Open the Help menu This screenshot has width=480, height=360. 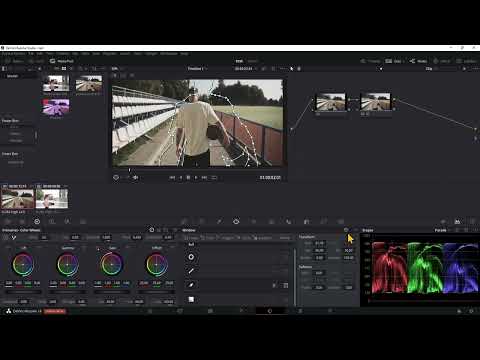(184, 54)
